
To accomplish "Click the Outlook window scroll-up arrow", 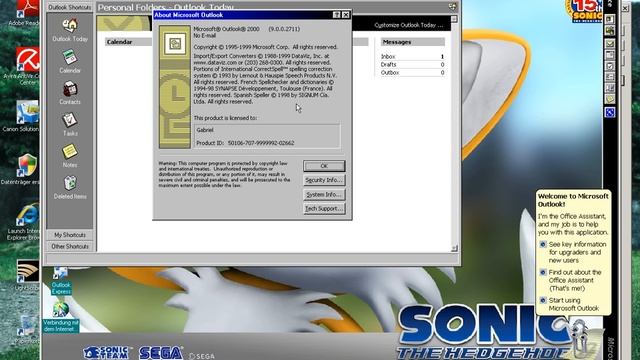I will click(x=454, y=19).
